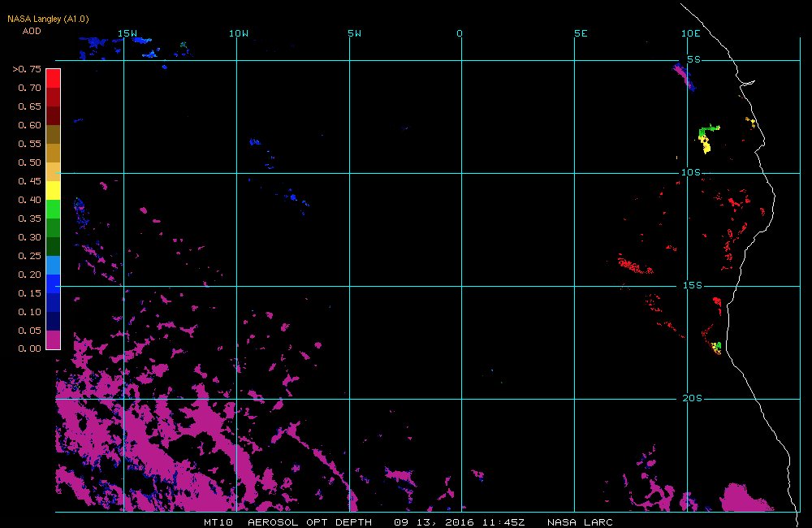Click the 5W longitude label
Image resolution: width=812 pixels, height=528 pixels.
tap(355, 33)
